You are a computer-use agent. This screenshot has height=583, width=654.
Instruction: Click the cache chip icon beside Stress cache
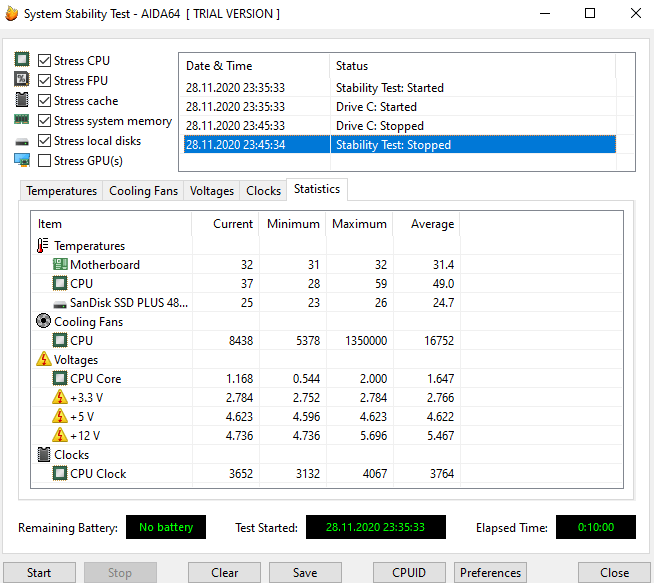tap(22, 99)
